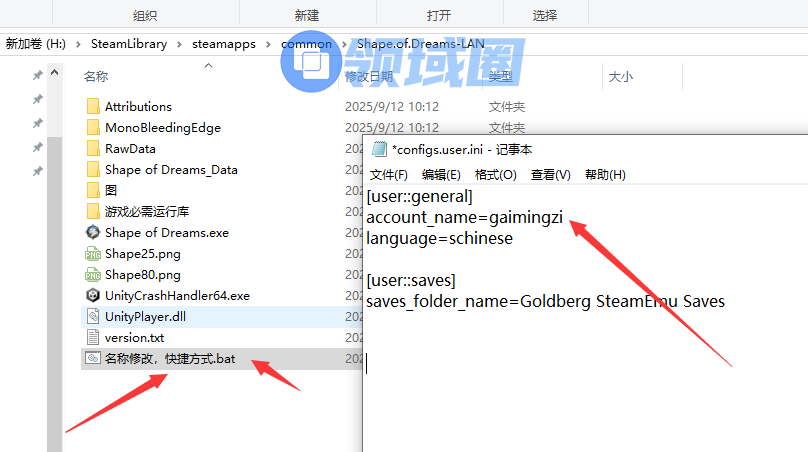Screen dimensions: 808x452
Task: Click the version.txt file icon
Action: pyautogui.click(x=93, y=338)
